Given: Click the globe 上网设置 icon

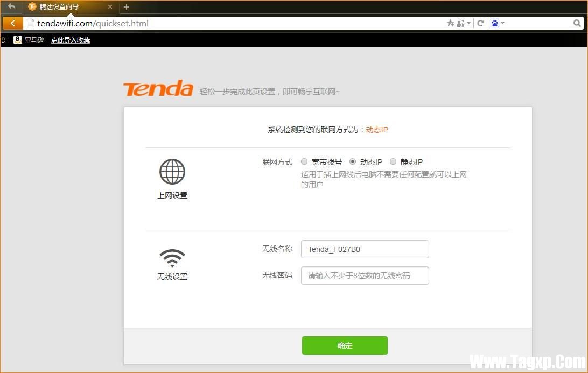Looking at the screenshot, I should pos(172,171).
